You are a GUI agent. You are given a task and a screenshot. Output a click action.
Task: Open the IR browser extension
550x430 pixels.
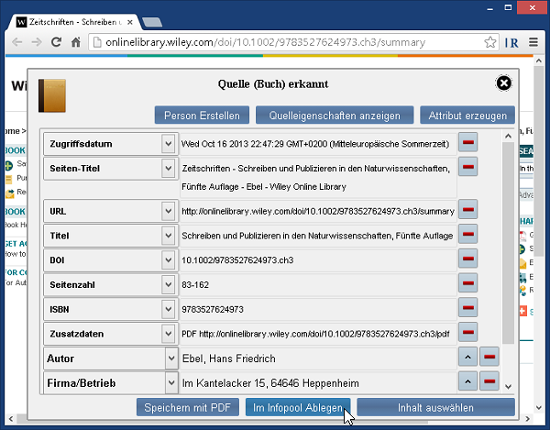511,43
